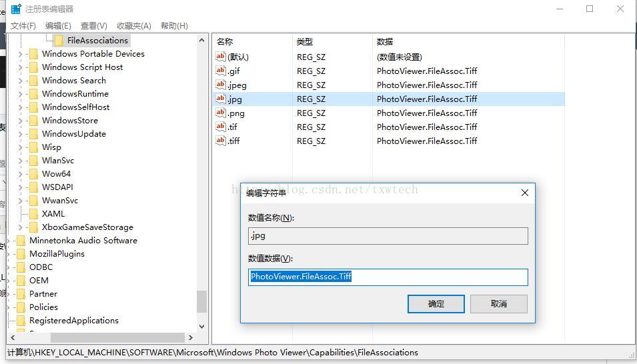This screenshot has width=637, height=364.
Task: Click the tree pane scroll right arrow
Action: pyautogui.click(x=191, y=337)
